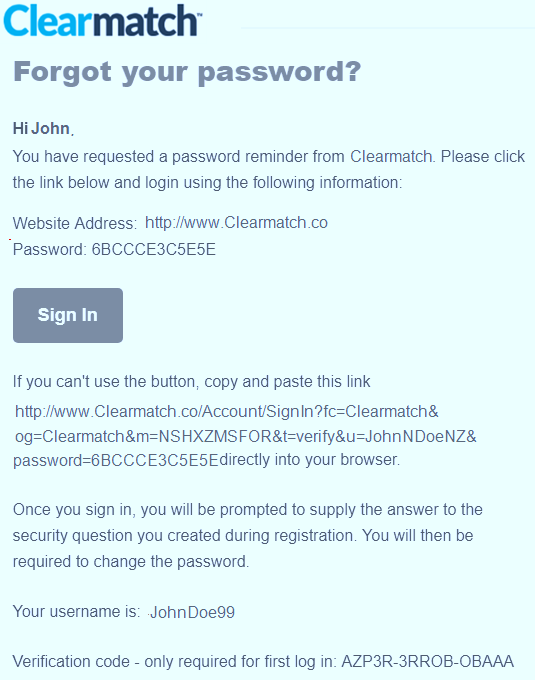
Task: Click the og=Clearmatch&m=NSHXZMSFOR line of the URL
Action: (x=246, y=436)
